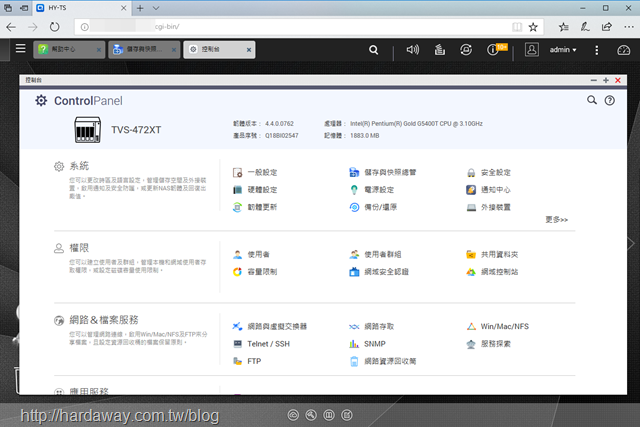
Task: Open 韌體更新 firmware update
Action: (255, 207)
